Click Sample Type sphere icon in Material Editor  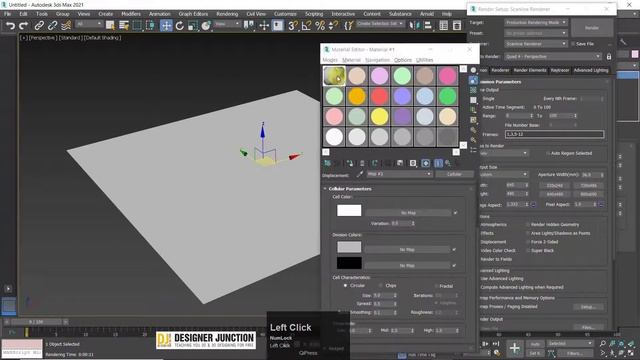click(x=473, y=70)
